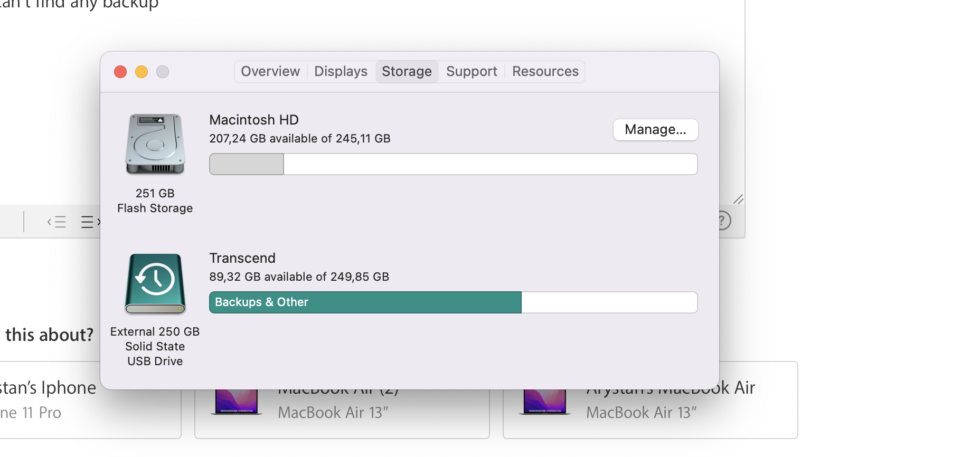The height and width of the screenshot is (457, 980).
Task: Select the Storage tab
Action: click(407, 72)
